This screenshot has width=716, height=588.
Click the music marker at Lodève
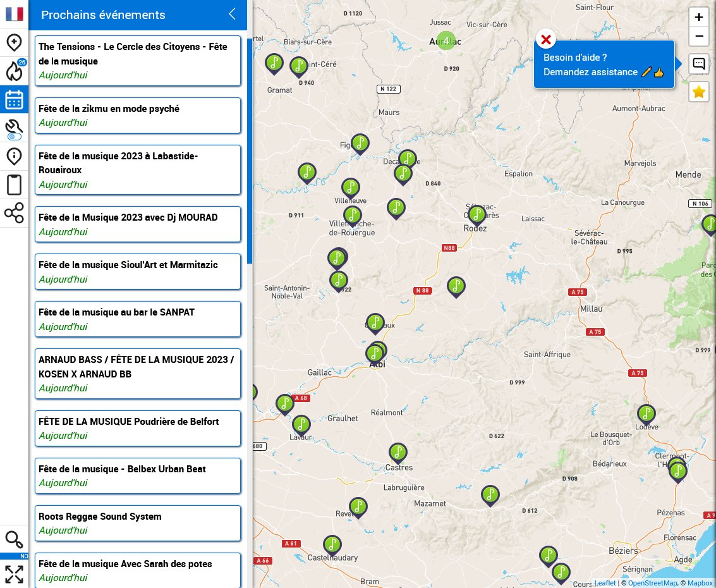click(x=646, y=415)
